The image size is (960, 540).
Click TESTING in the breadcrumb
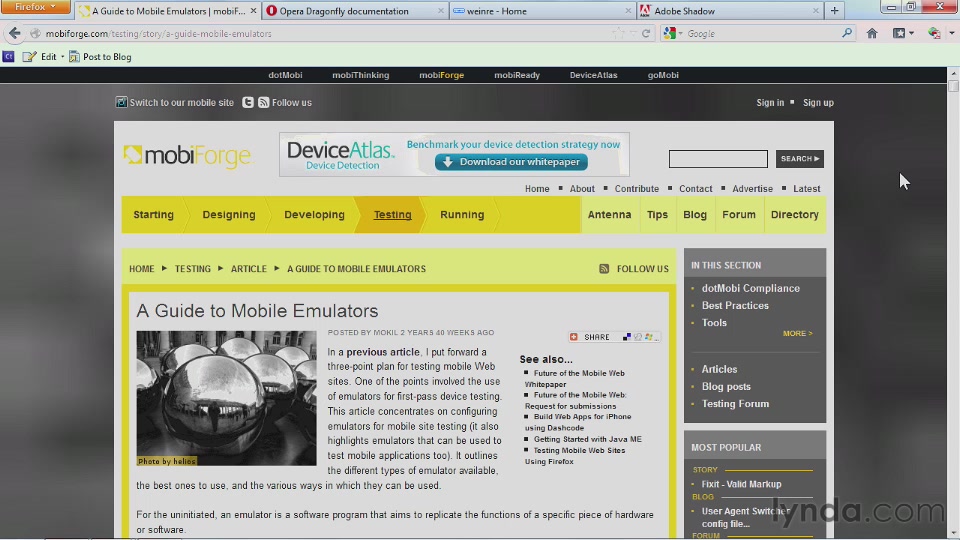tap(193, 269)
